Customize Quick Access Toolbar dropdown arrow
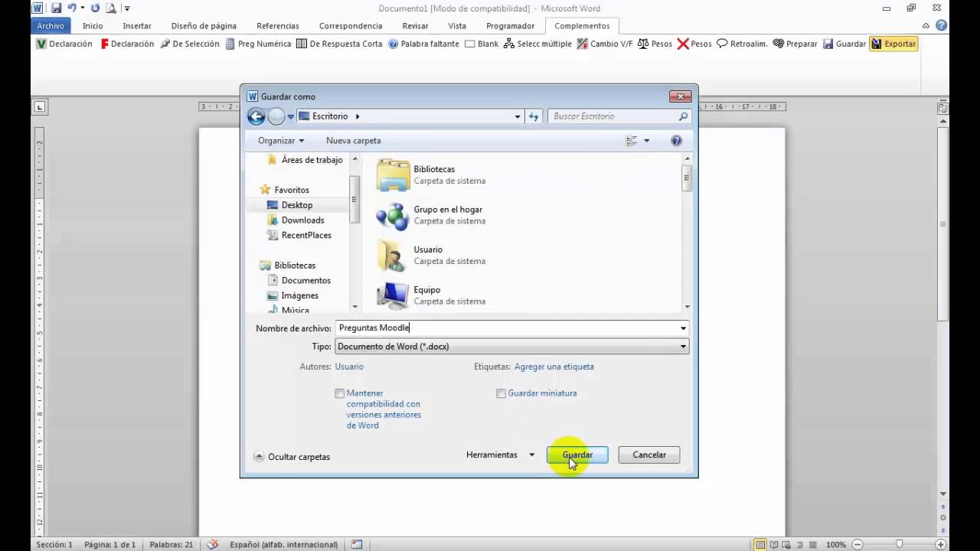Viewport: 980px width, 551px height. coord(127,8)
